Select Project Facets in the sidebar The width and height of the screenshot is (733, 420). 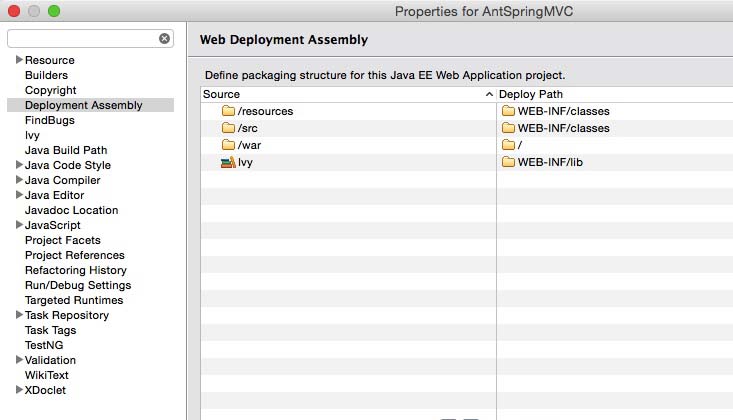(63, 240)
